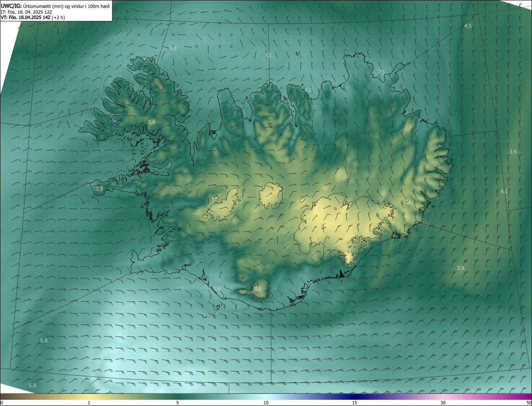Click the 2.7 value label
The width and height of the screenshot is (532, 406).
click(407, 128)
